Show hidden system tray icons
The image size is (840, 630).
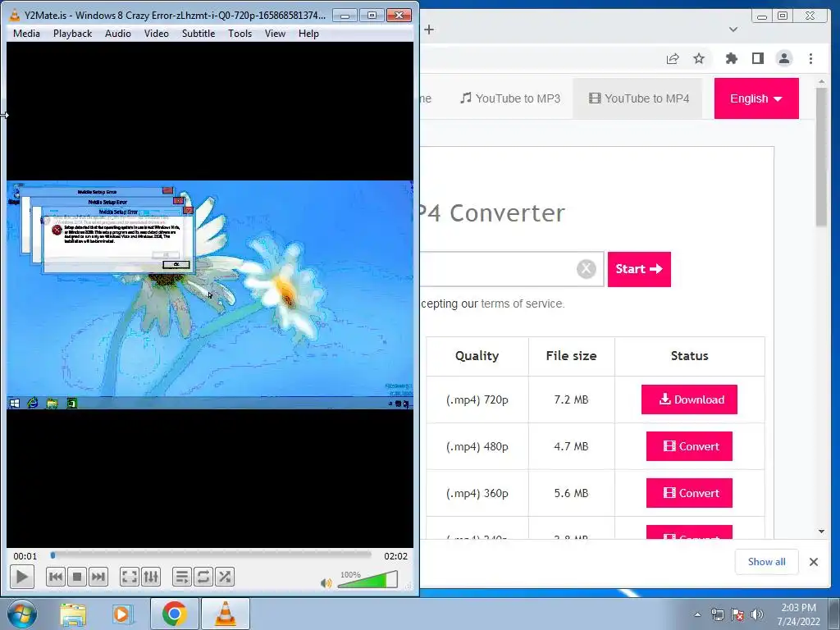(x=697, y=614)
